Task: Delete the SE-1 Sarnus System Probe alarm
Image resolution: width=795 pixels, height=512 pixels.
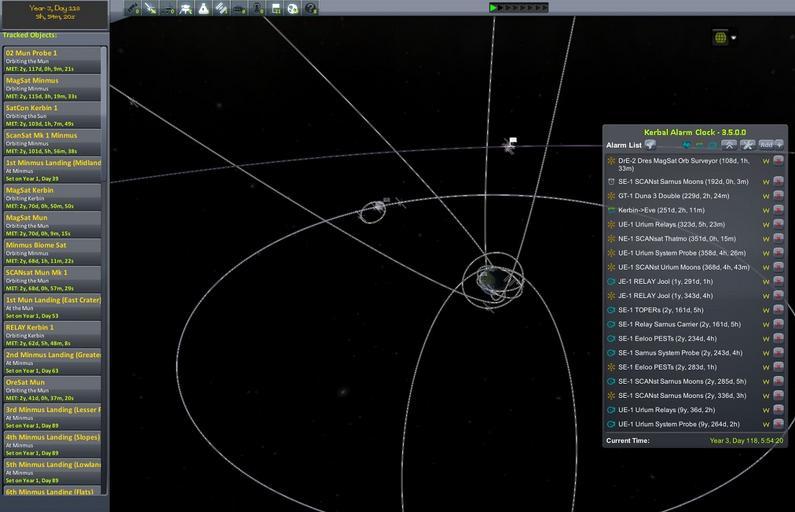Action: (778, 352)
